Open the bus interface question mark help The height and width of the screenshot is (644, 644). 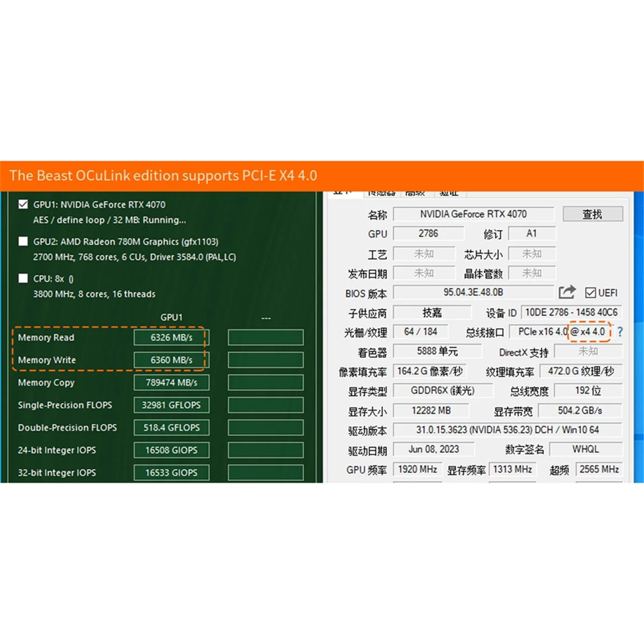620,332
